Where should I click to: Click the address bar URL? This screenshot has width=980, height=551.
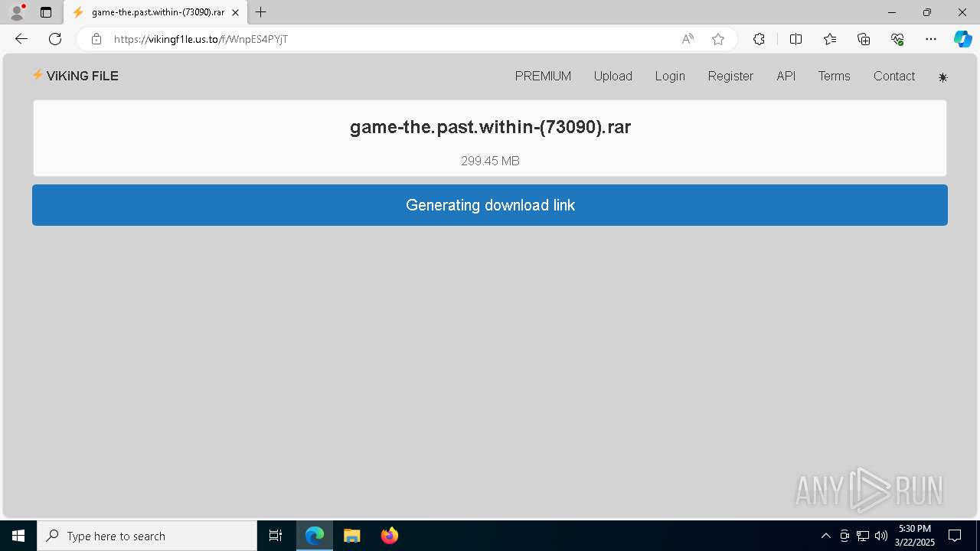[201, 39]
